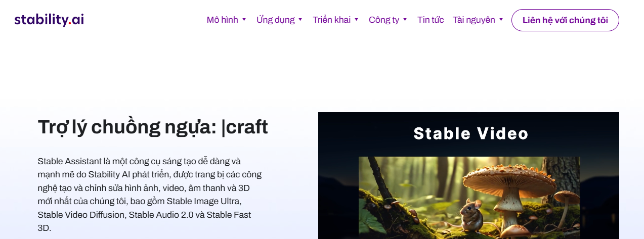Expand the Triển khai dropdown arrow

(356, 20)
